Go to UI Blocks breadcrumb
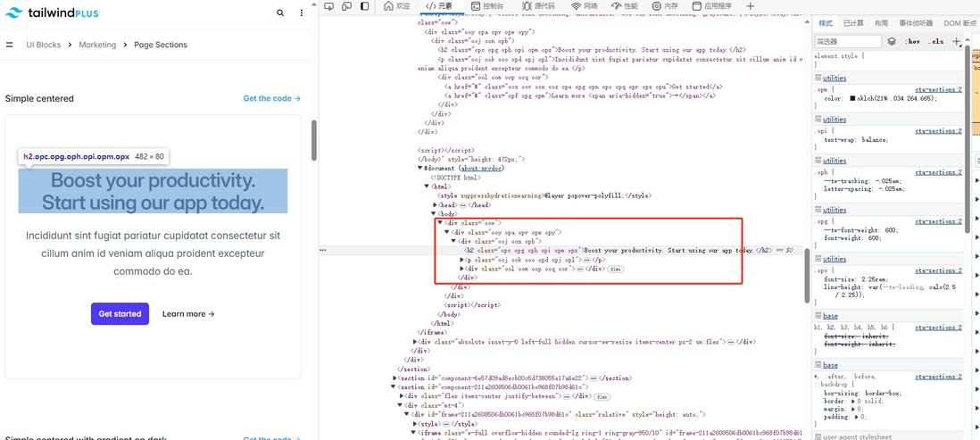980x440 pixels. click(x=44, y=45)
